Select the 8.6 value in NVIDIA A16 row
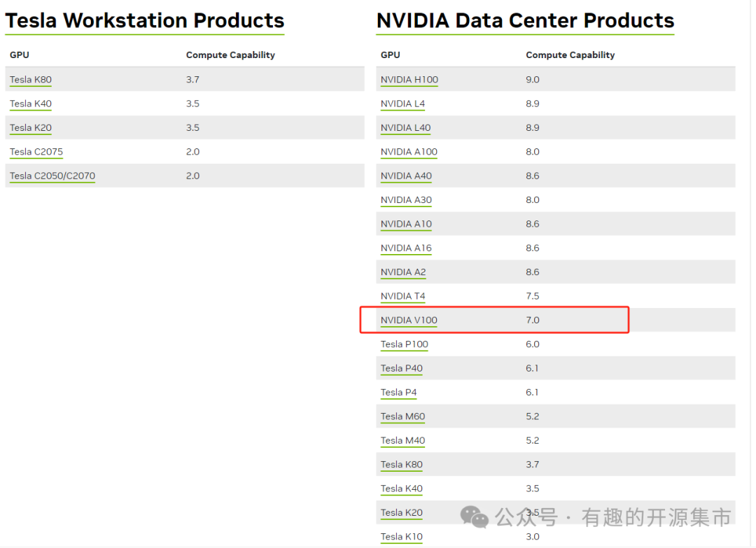This screenshot has height=548, width=756. pos(532,248)
